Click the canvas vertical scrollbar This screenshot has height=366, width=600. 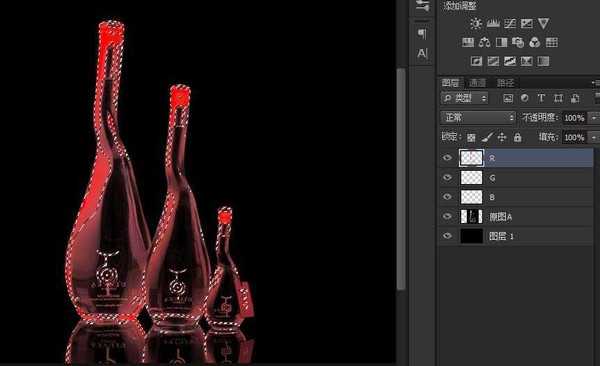point(401,179)
